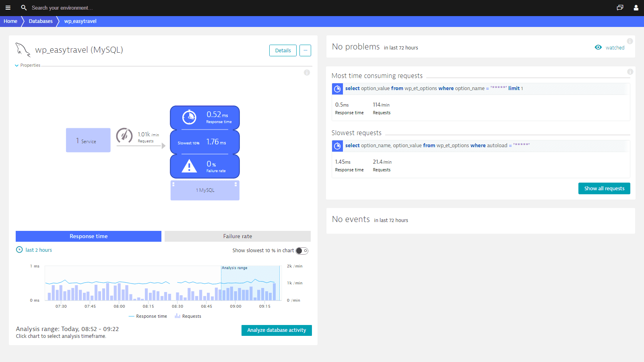Click the Requests legend entry
Screen dimensions: 644x362
188,316
